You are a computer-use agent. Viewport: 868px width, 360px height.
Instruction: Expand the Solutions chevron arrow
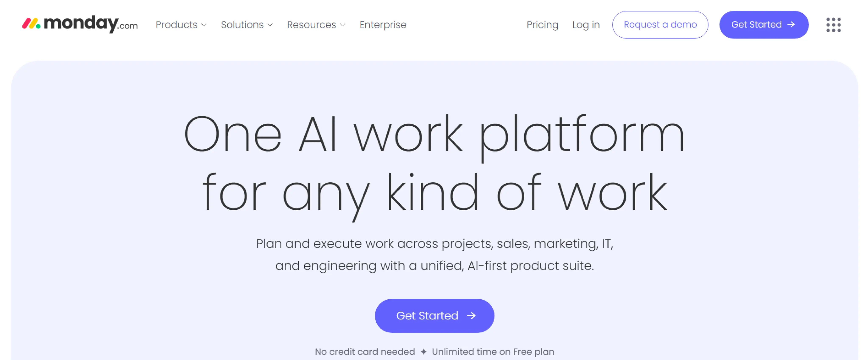pos(270,25)
